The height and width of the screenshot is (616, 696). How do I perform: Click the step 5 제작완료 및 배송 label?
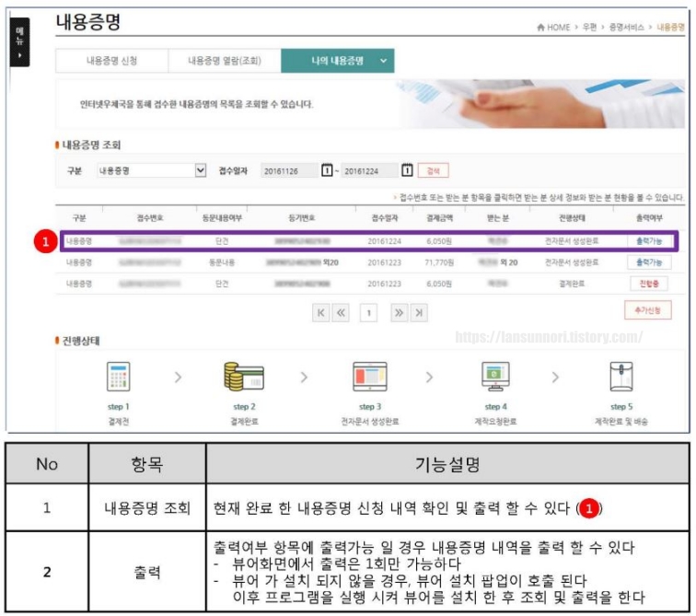621,421
